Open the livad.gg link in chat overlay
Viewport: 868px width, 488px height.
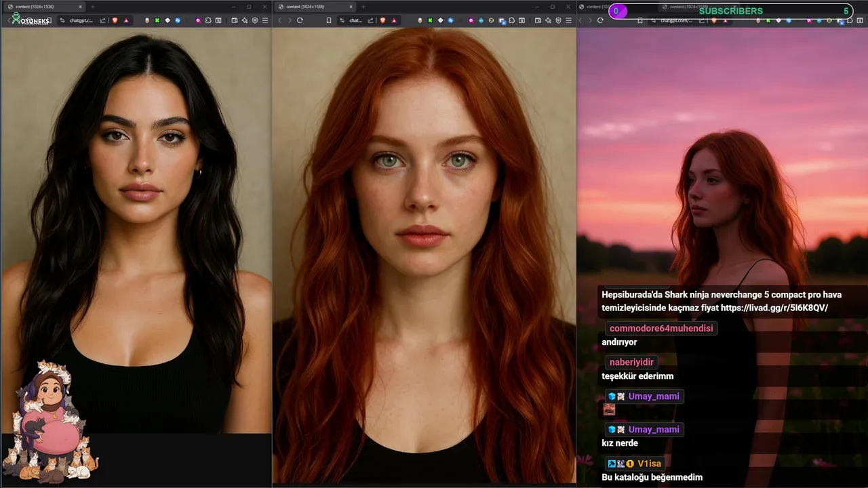tap(775, 308)
